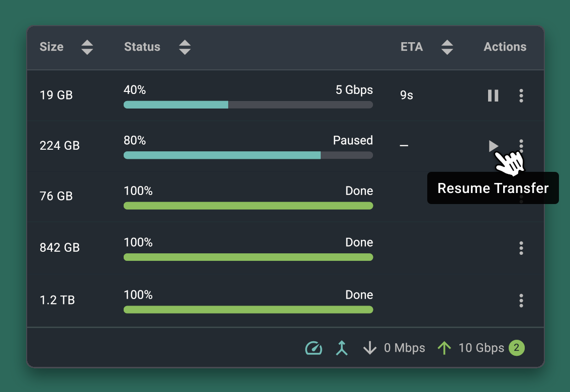
Task: Click the gray download arrow icon
Action: click(x=370, y=348)
